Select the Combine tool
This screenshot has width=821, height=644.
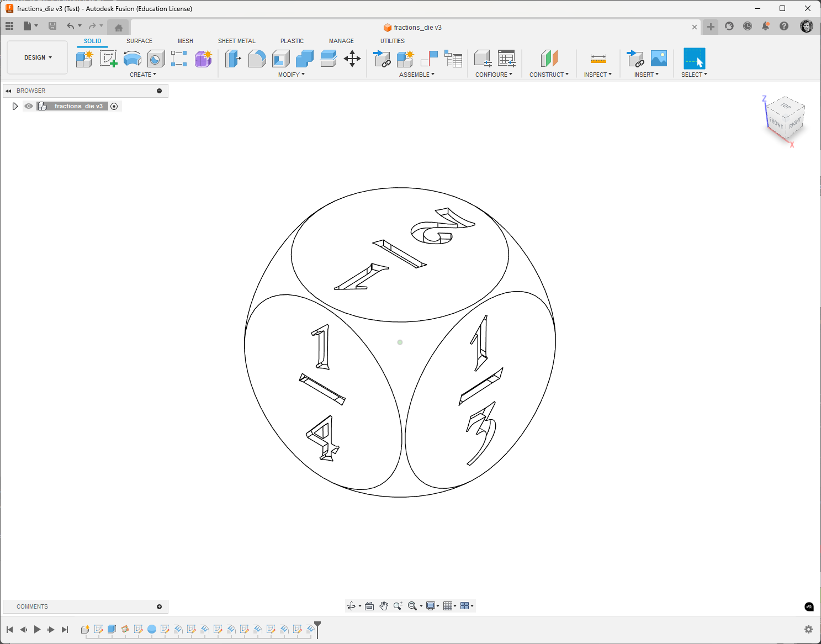305,59
